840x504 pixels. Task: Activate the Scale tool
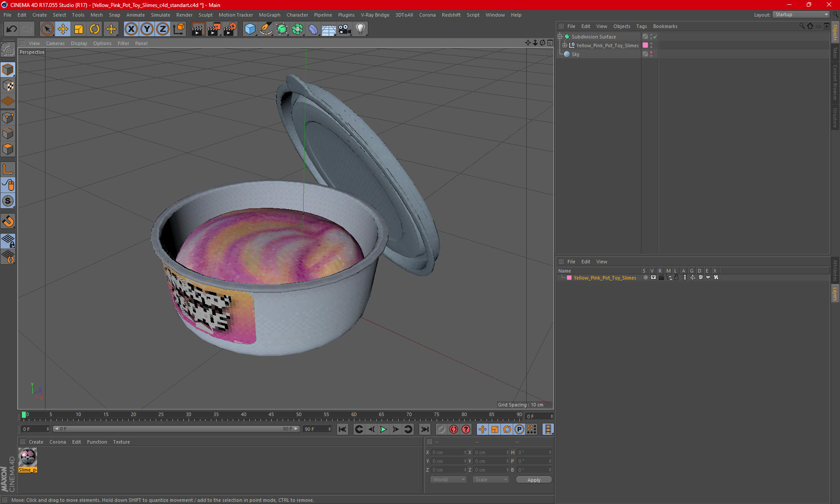pos(79,29)
